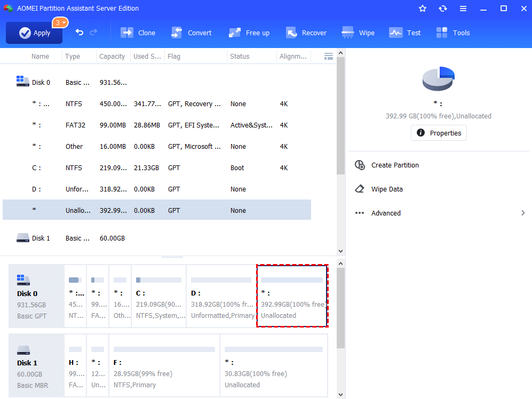Select the FAT32 EFI System partition row

157,125
